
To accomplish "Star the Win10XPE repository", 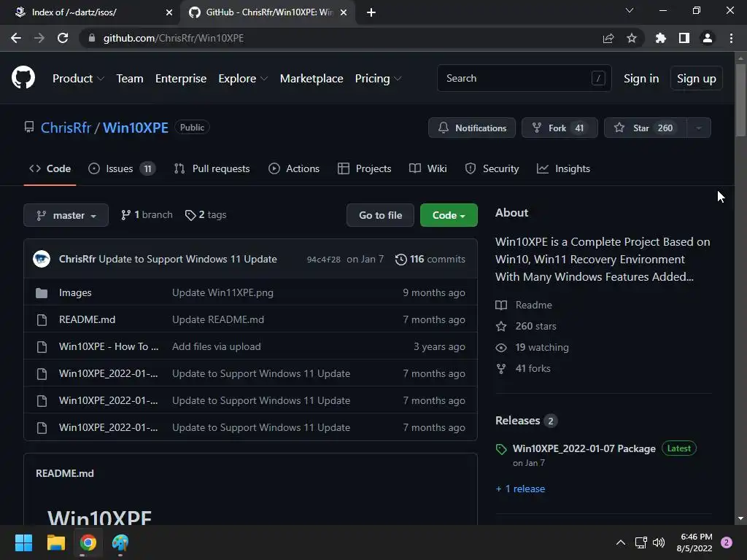I will click(x=646, y=128).
